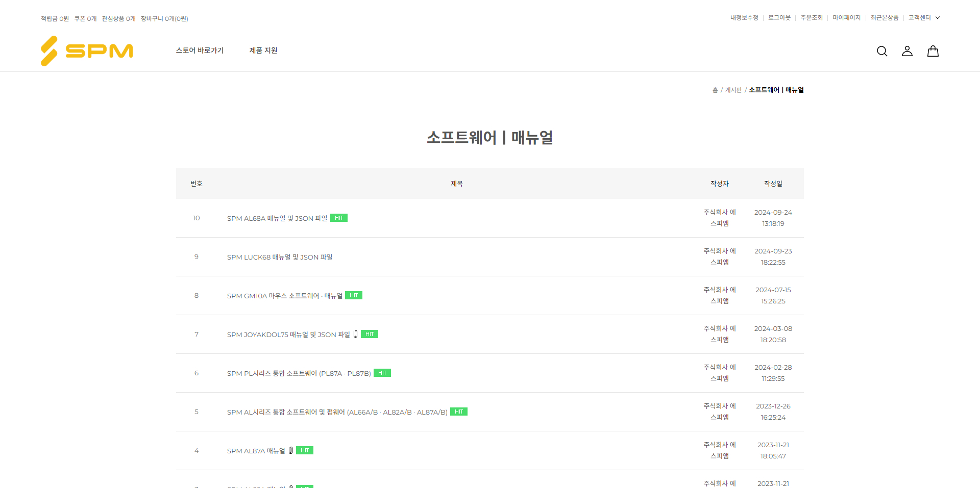
Task: Click row number 10
Action: 197,218
